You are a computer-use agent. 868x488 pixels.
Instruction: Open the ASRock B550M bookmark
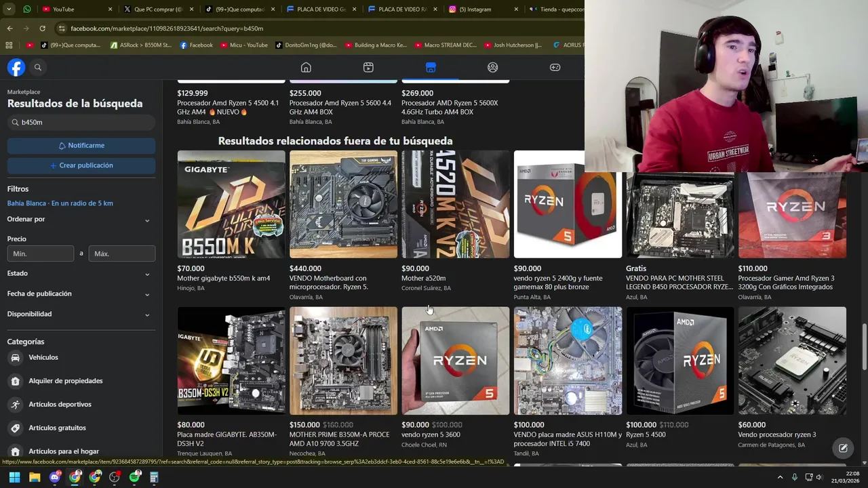[x=140, y=45]
